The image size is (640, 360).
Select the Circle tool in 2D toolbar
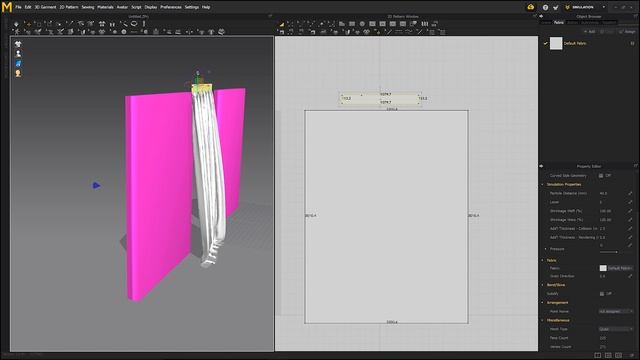[x=362, y=24]
